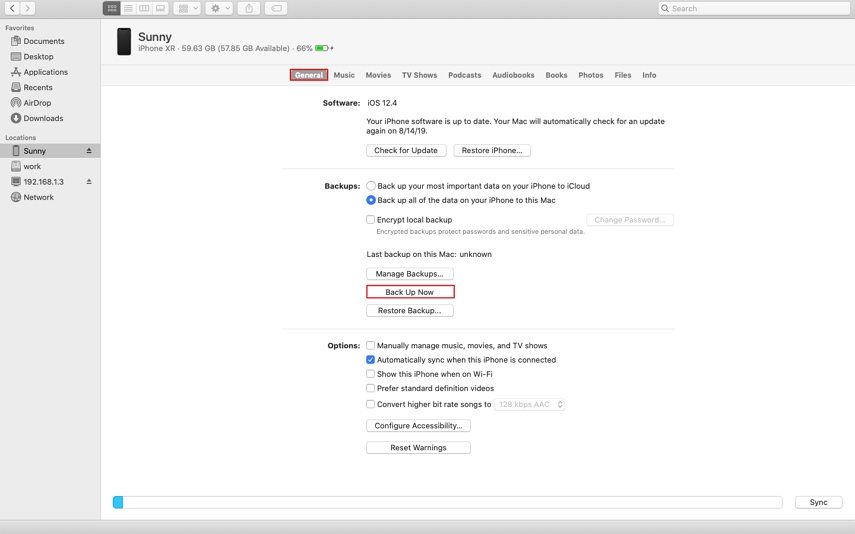Open the TV Shows tab
The image size is (855, 534).
click(419, 75)
